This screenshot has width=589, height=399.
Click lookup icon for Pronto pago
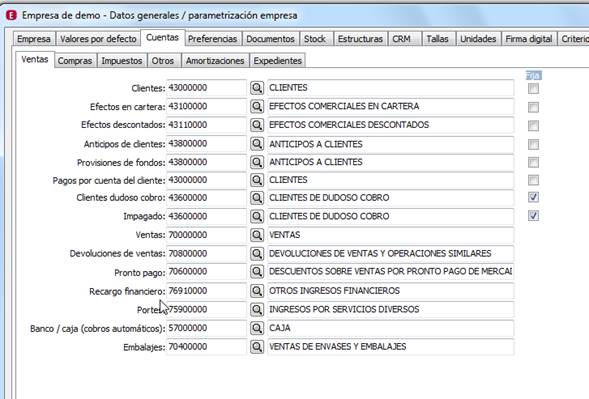pyautogui.click(x=257, y=272)
